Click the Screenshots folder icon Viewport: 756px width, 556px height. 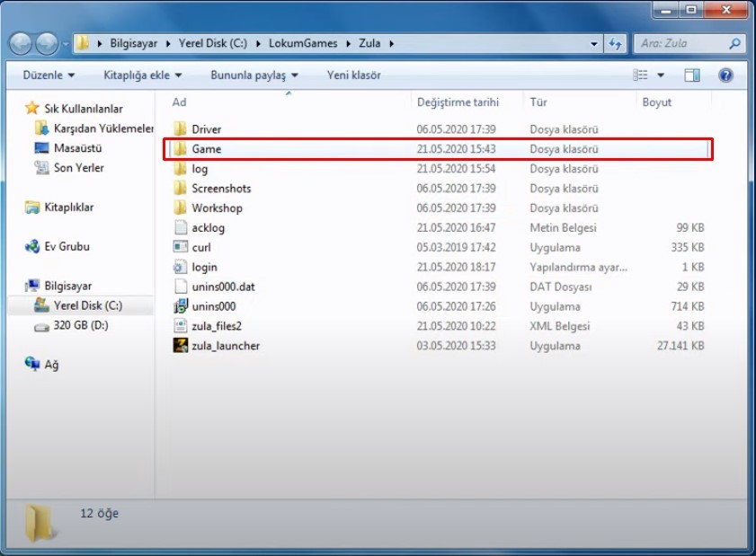(x=180, y=188)
